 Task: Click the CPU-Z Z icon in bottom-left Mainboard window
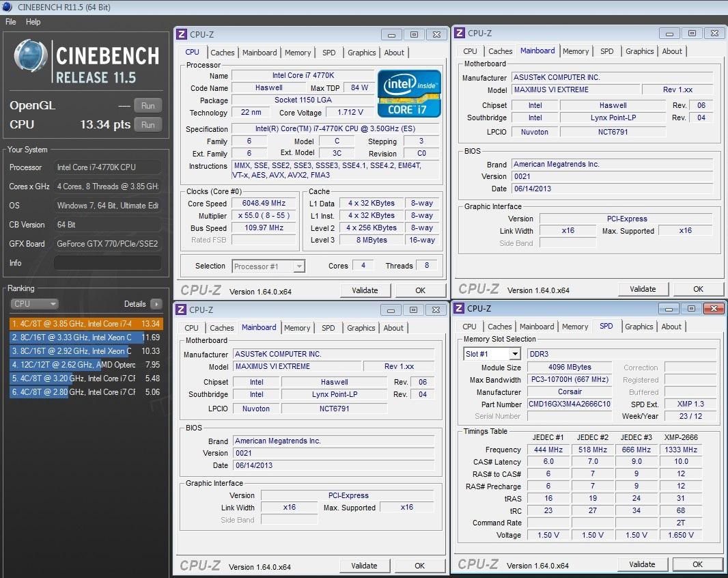(x=181, y=309)
